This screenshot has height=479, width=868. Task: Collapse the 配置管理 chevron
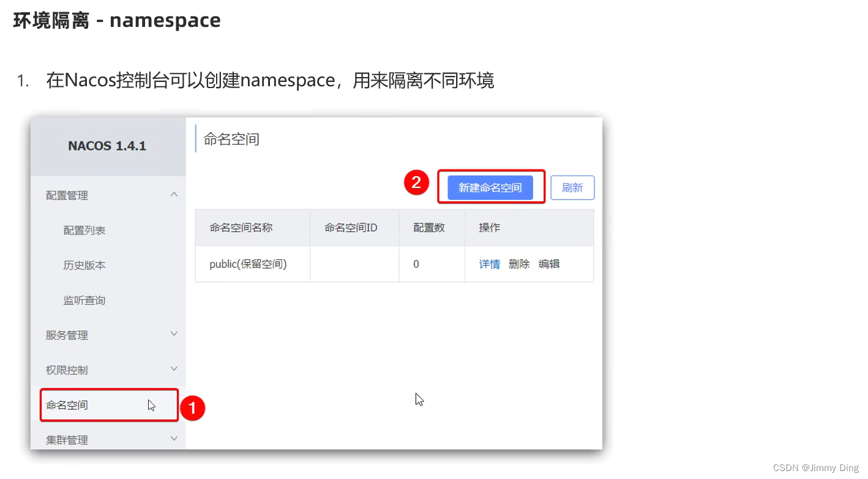pos(174,195)
